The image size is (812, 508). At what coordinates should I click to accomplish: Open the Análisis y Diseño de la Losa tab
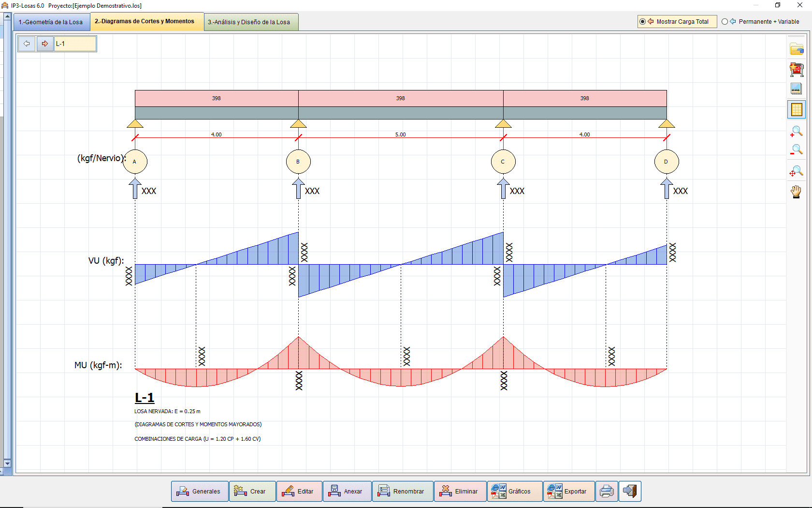(x=251, y=22)
